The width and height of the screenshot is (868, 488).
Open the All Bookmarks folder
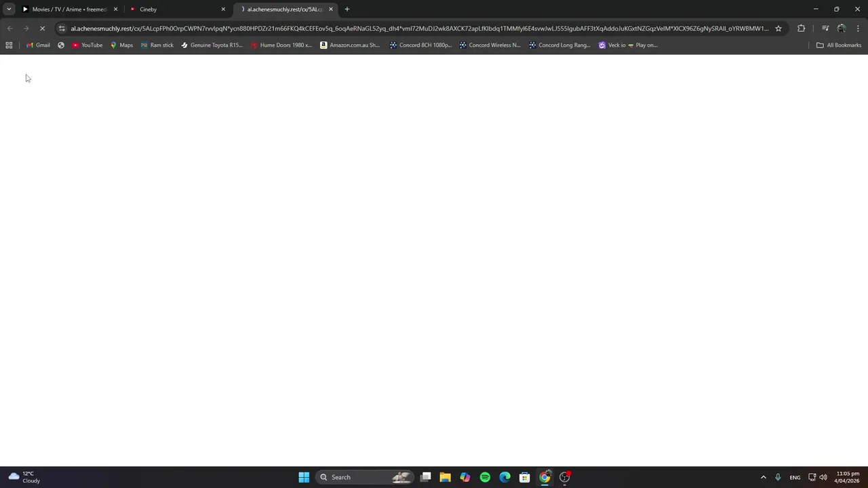[x=838, y=45]
